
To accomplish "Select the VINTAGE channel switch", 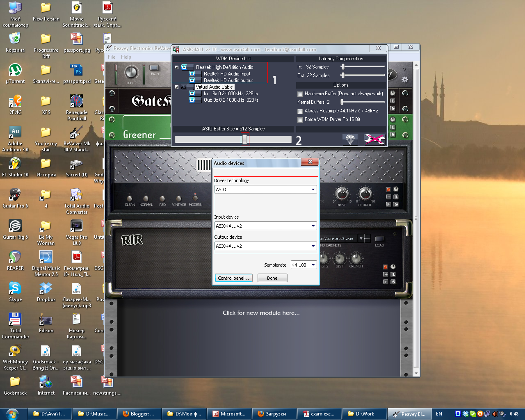I will tap(179, 199).
